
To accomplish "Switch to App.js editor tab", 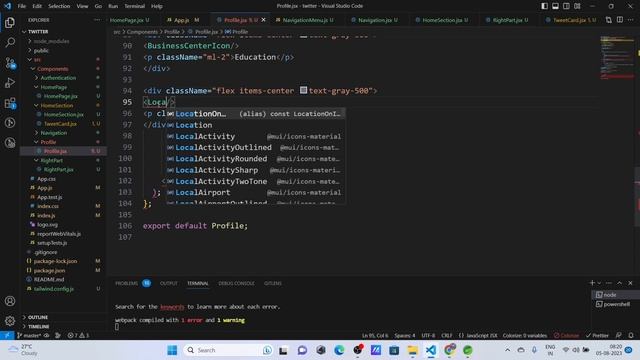I will pos(183,20).
